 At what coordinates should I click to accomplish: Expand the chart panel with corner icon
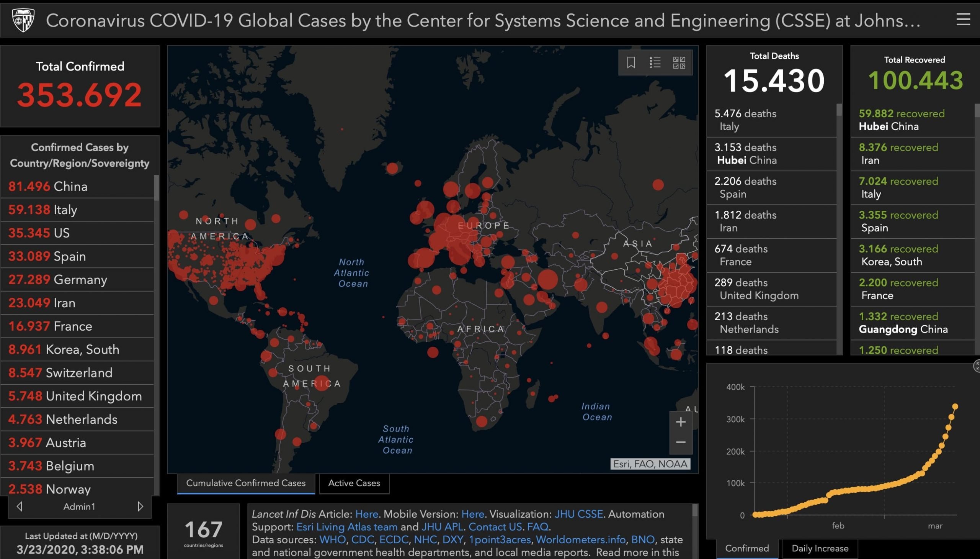(976, 366)
